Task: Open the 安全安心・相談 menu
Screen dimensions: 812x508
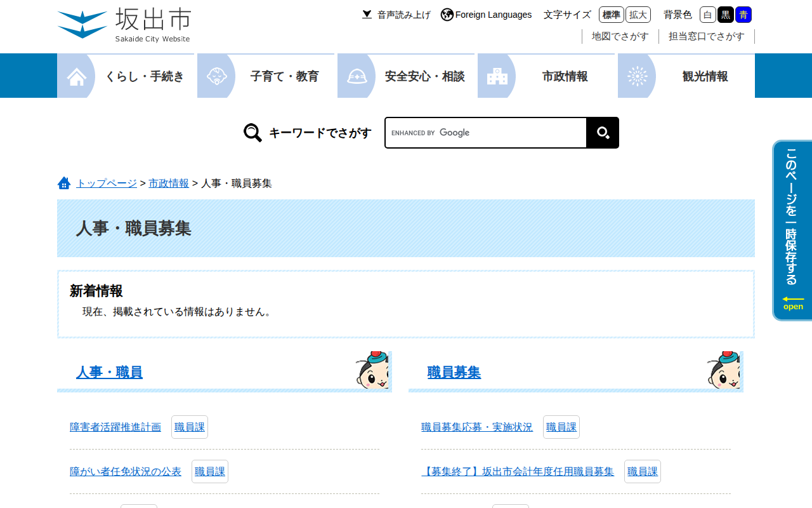Action: tap(406, 76)
